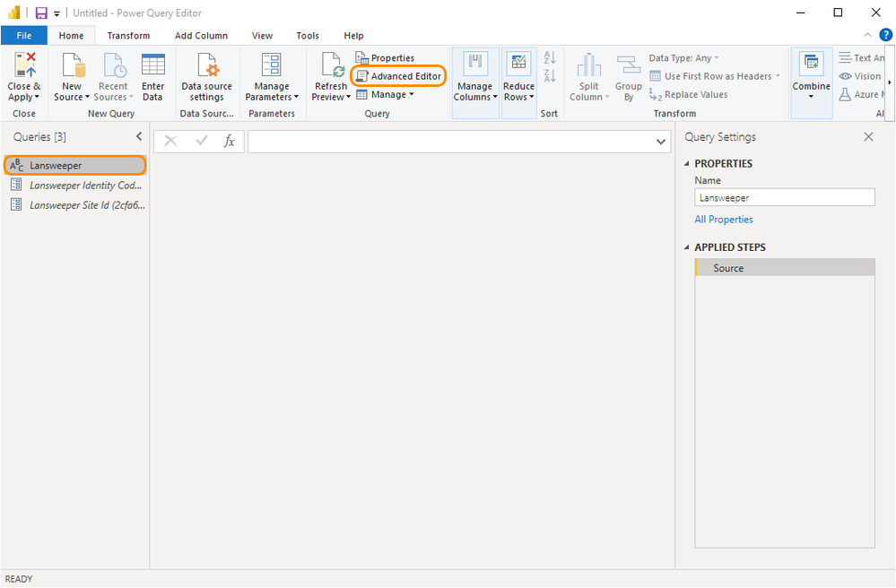Click the Properties button in Query group
This screenshot has height=588, width=896.
tap(386, 58)
